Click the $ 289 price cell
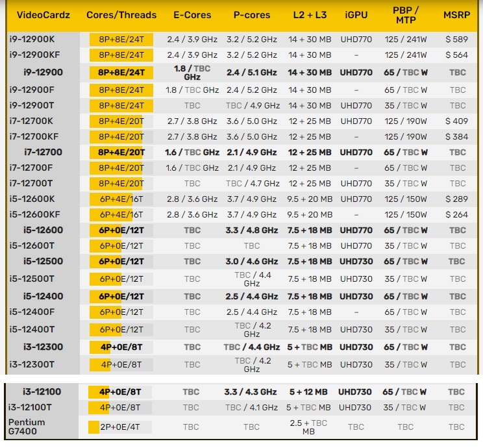 click(456, 199)
